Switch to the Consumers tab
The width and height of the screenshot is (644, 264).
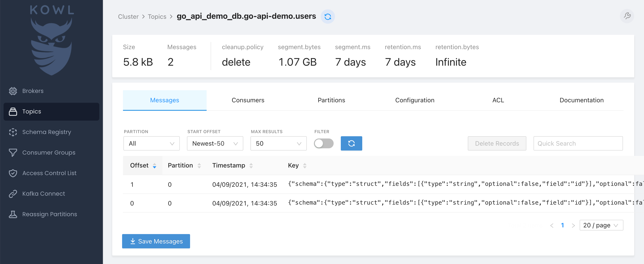tap(248, 100)
